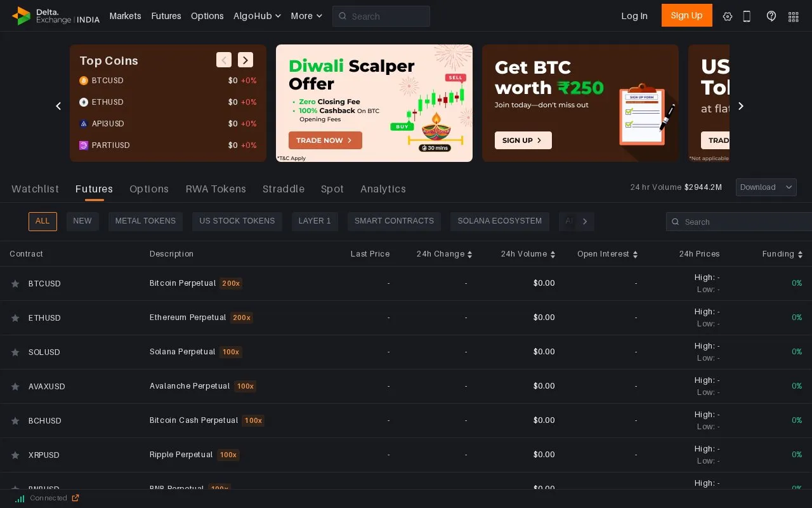Image resolution: width=812 pixels, height=508 pixels.
Task: Sort by 24h Change column
Action: tap(444, 254)
